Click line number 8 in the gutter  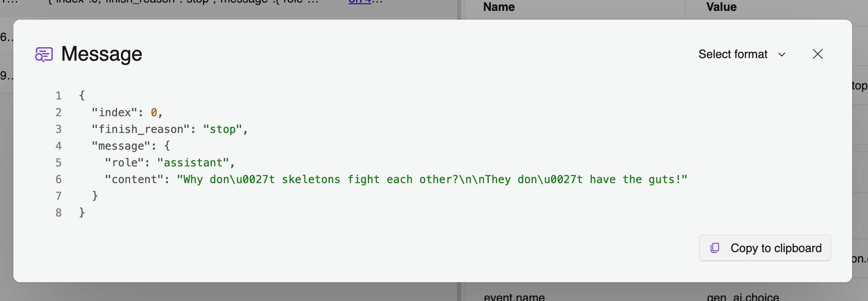point(59,213)
